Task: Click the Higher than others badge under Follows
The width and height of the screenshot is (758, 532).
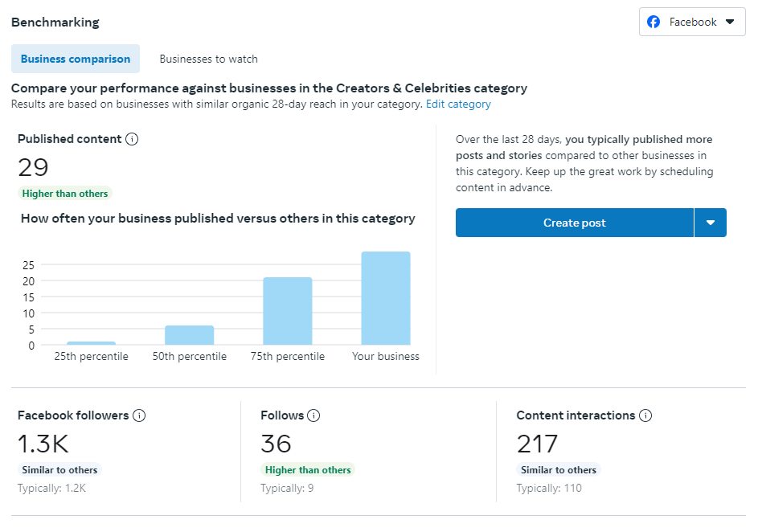Action: pos(308,470)
